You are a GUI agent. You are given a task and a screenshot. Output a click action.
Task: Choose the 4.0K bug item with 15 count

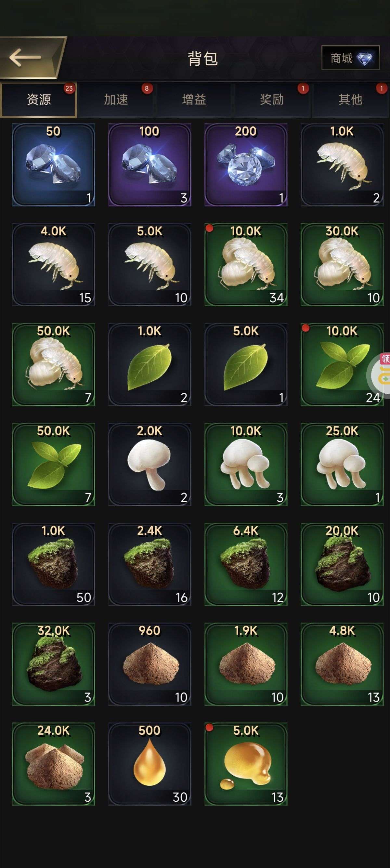click(54, 265)
